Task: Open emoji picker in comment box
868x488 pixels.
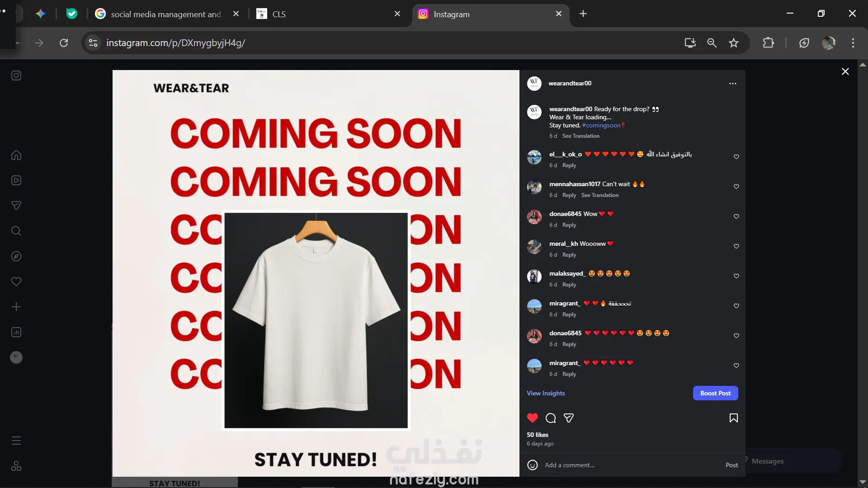Action: (x=533, y=465)
